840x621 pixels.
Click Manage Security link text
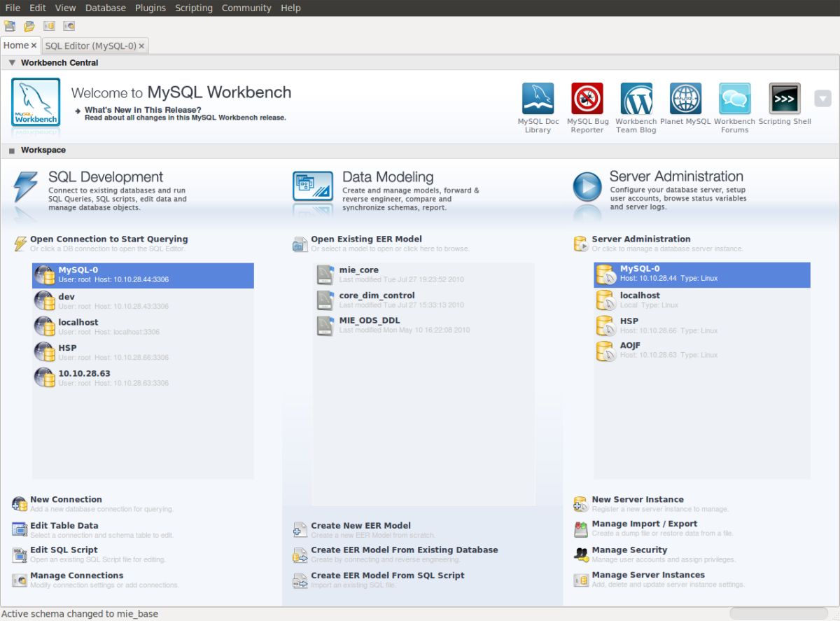click(x=629, y=550)
